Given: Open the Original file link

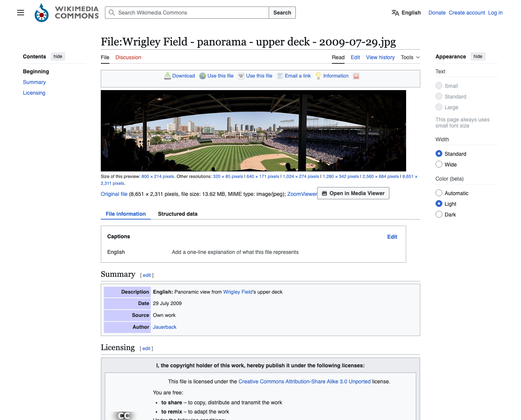Looking at the screenshot, I should click(x=114, y=194).
